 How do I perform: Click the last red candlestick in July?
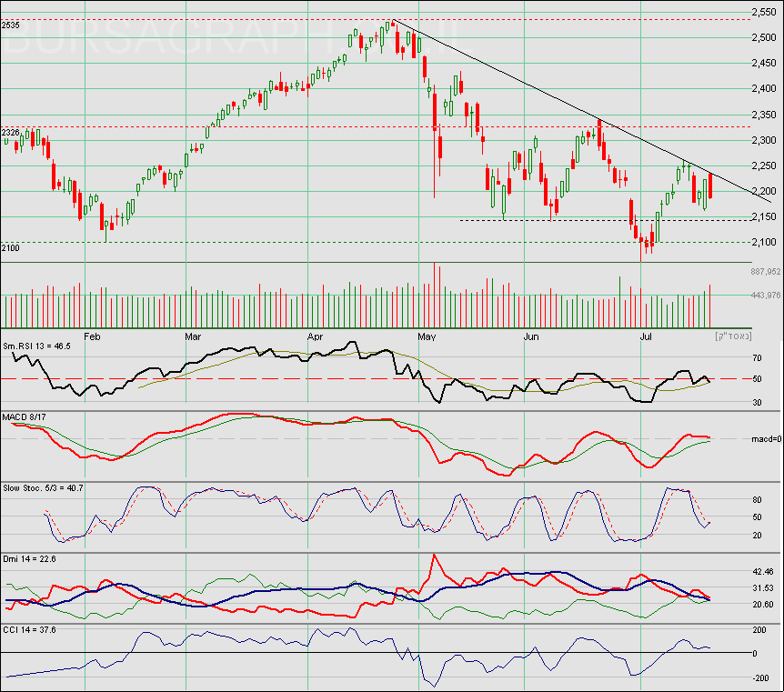tap(710, 186)
